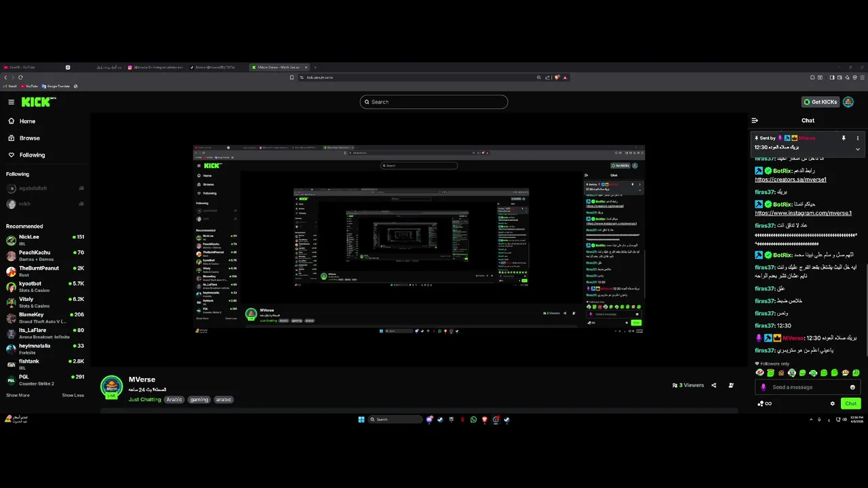
Task: Select the lowercase arabic tag chip
Action: tap(224, 400)
